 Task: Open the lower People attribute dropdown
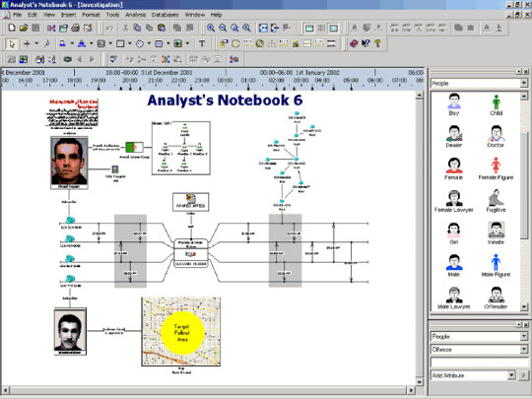(524, 336)
